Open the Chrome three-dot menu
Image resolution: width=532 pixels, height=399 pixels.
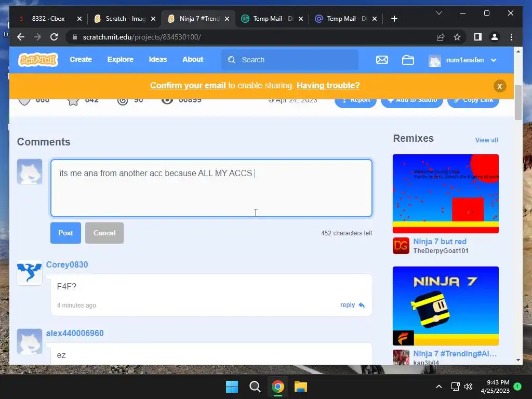511,37
